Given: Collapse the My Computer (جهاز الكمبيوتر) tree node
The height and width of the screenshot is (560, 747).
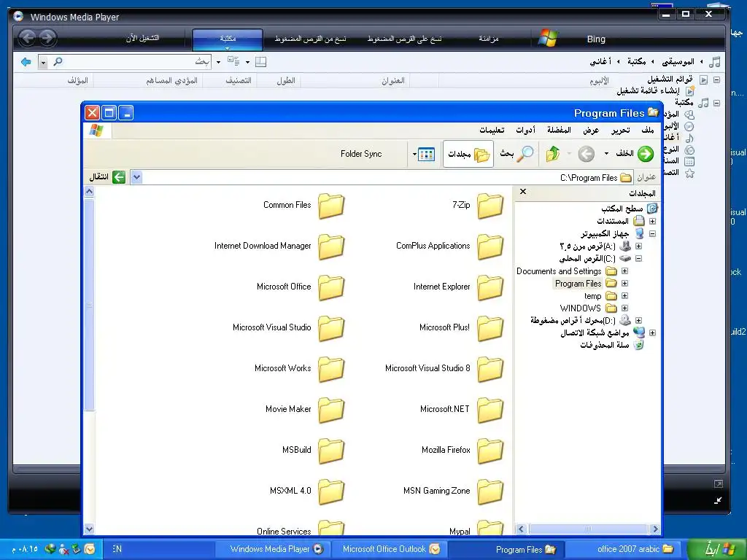Looking at the screenshot, I should coord(652,233).
